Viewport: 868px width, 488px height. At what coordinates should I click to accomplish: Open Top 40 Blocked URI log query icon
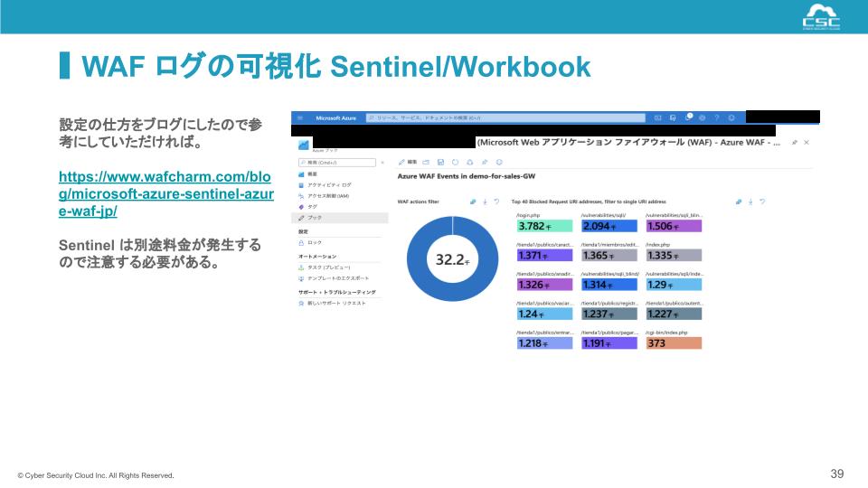738,202
